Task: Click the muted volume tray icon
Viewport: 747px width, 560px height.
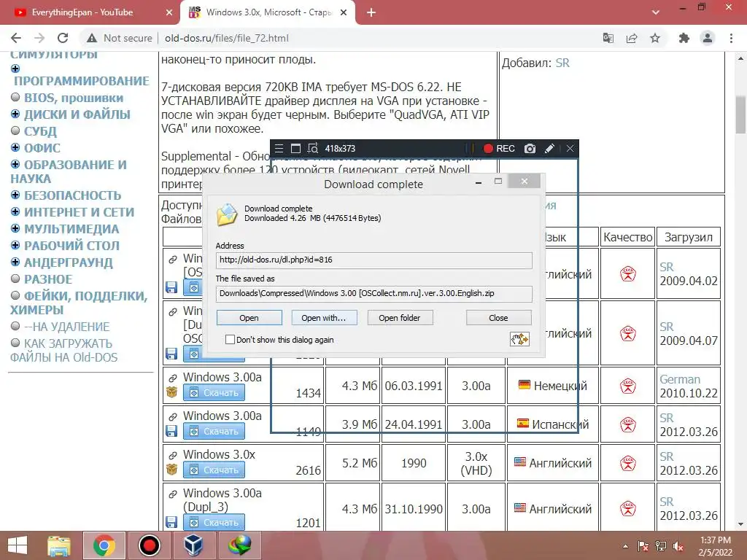Action: click(x=678, y=546)
